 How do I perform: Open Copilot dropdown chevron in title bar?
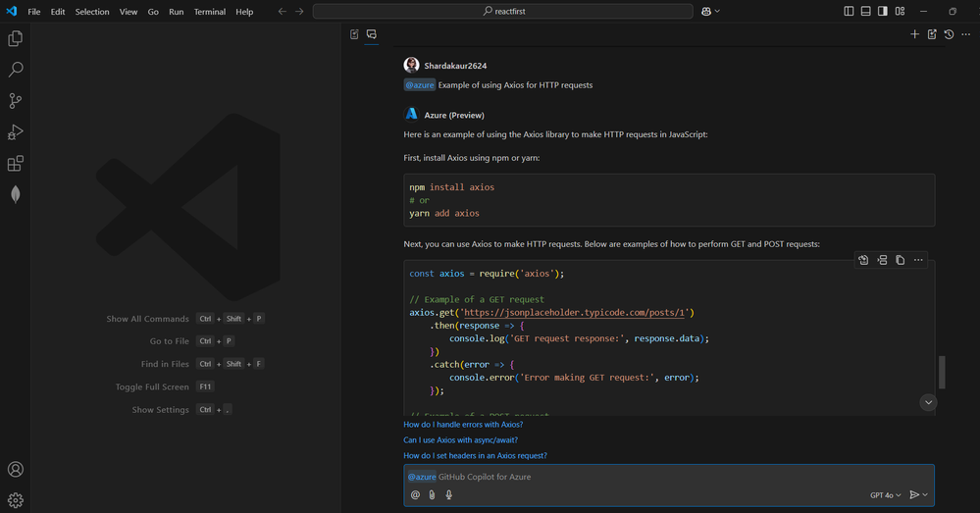717,11
